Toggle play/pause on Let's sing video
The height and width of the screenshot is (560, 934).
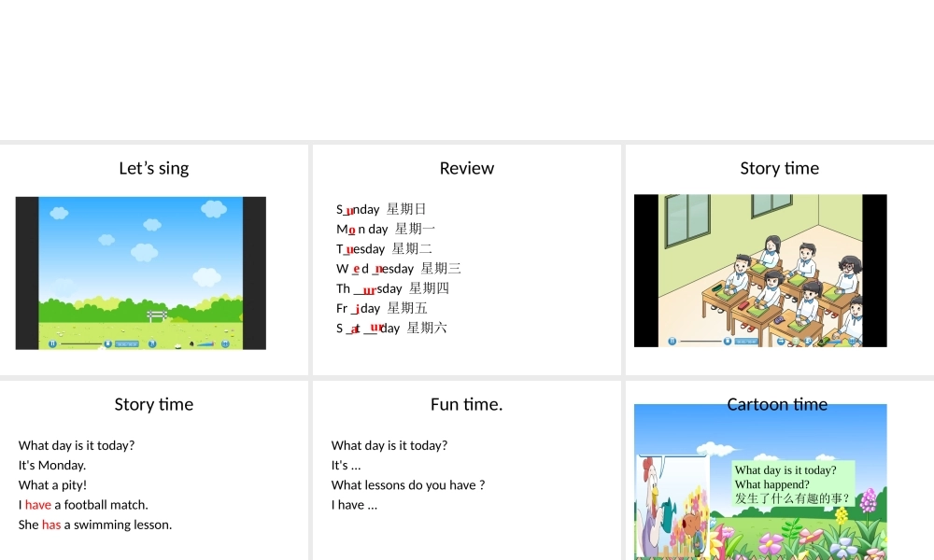(52, 343)
